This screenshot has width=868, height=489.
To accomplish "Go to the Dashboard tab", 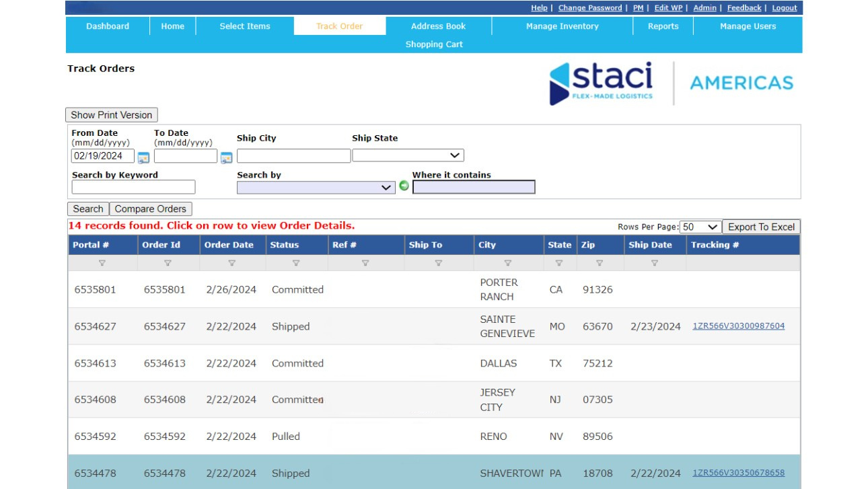I will pyautogui.click(x=108, y=26).
